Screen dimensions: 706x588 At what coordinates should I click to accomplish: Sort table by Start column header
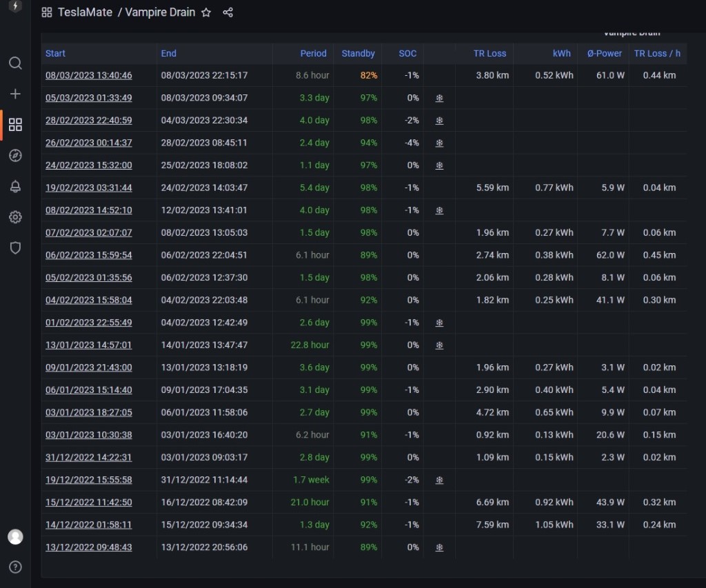(55, 53)
